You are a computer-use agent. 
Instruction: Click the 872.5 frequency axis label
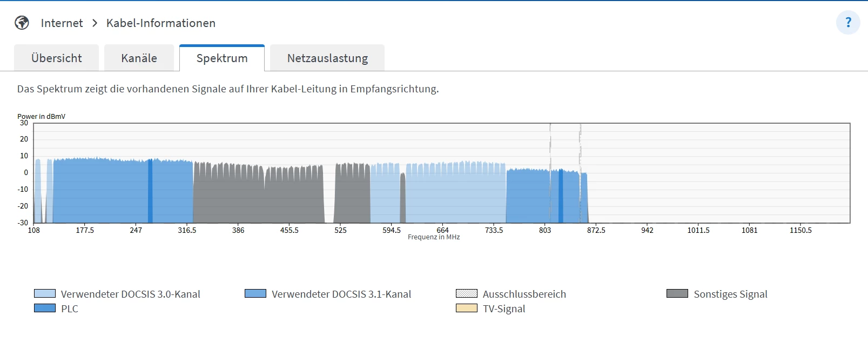(596, 230)
